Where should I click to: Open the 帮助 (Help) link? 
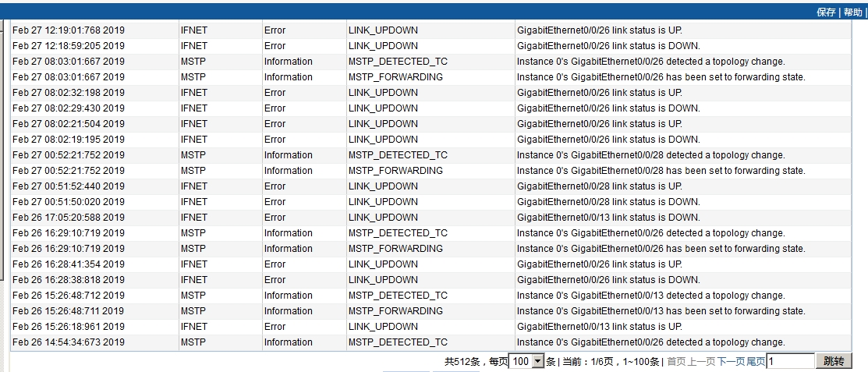(853, 12)
